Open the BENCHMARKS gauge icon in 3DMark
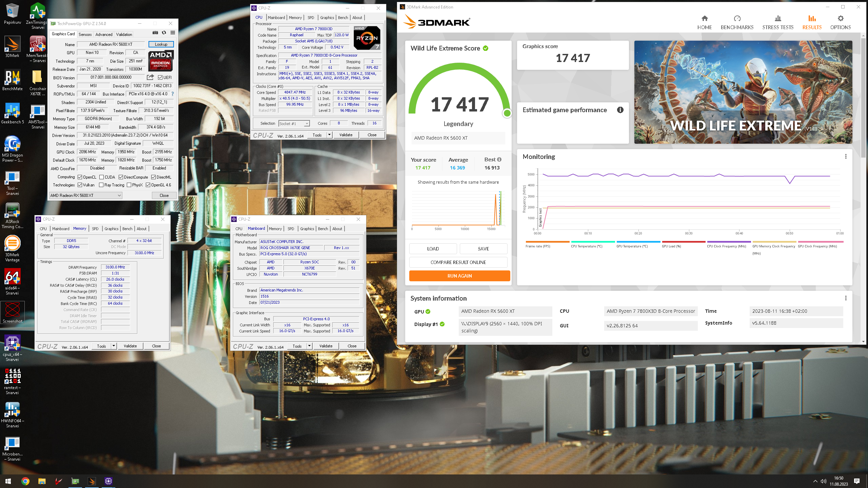This screenshot has width=868, height=488. 737,18
